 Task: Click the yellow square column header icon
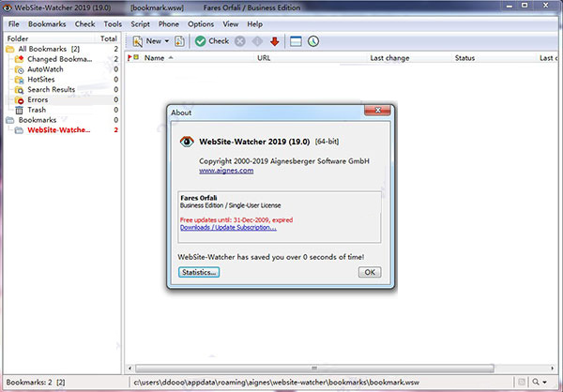point(136,57)
